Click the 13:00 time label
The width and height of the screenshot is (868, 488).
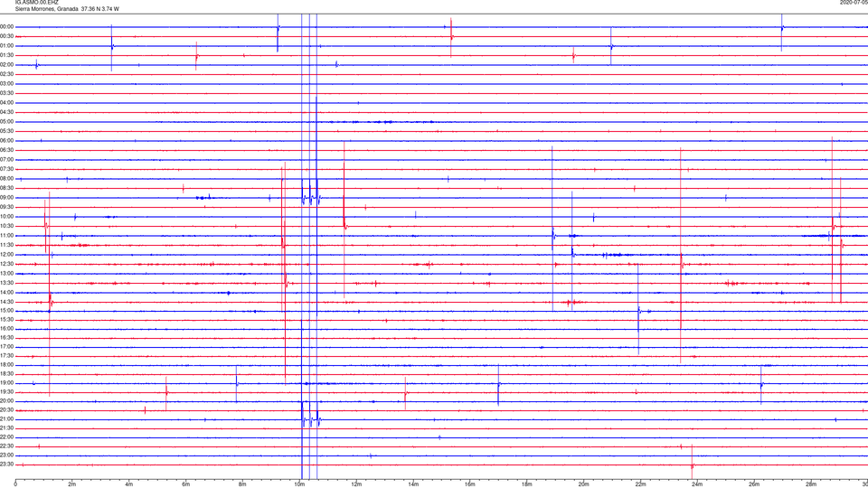(x=7, y=273)
